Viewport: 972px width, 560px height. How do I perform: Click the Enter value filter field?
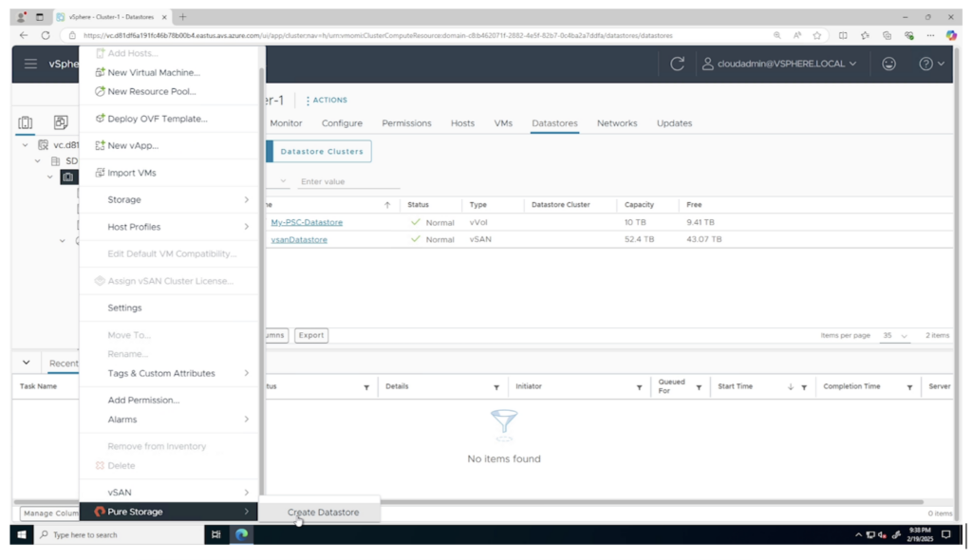tap(348, 181)
